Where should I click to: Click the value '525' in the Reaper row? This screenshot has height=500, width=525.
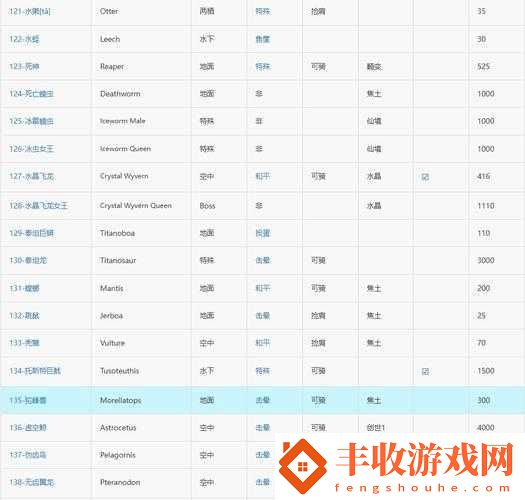click(x=483, y=67)
